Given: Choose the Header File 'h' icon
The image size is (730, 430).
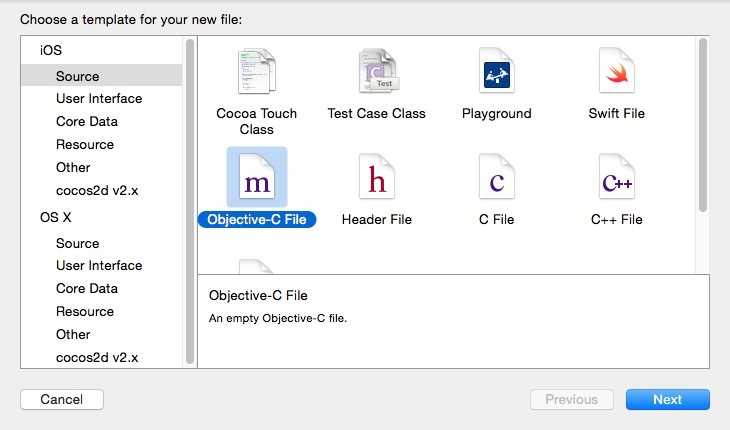Looking at the screenshot, I should click(x=377, y=177).
